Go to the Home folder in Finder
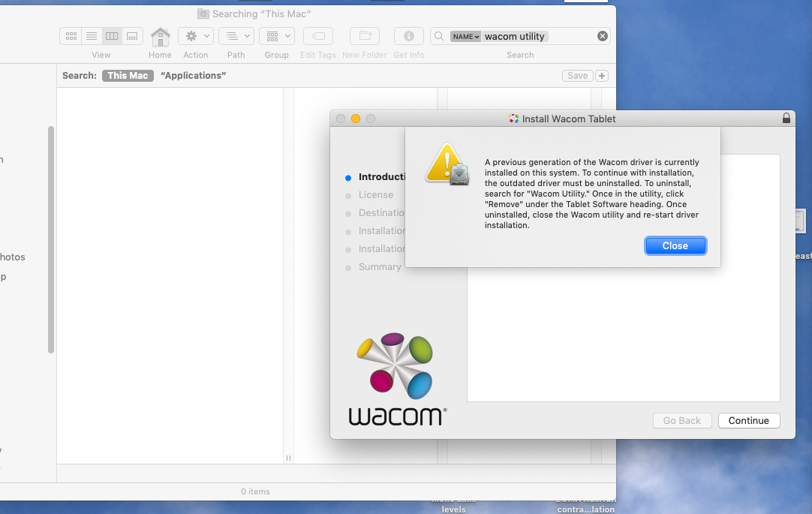The image size is (812, 514). (x=160, y=37)
